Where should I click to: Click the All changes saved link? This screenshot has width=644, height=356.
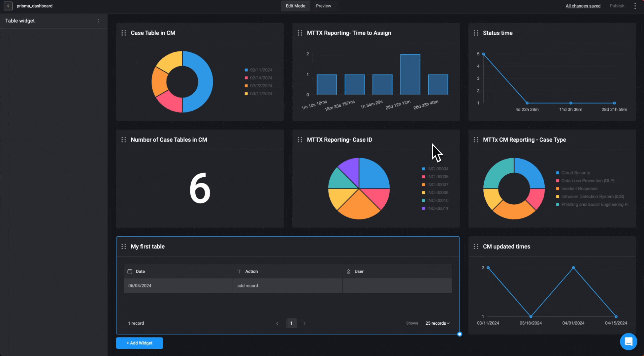pos(583,6)
